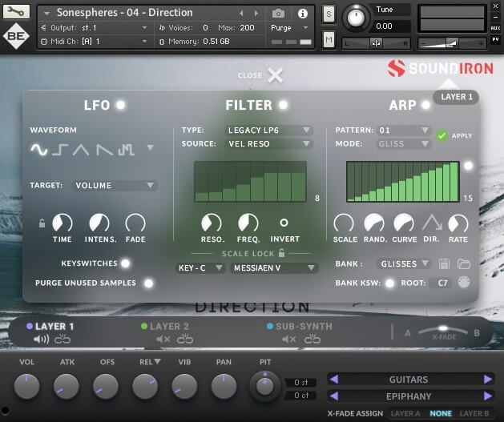The width and height of the screenshot is (504, 422).
Task: Toggle the LFO power button
Action: pyautogui.click(x=121, y=105)
